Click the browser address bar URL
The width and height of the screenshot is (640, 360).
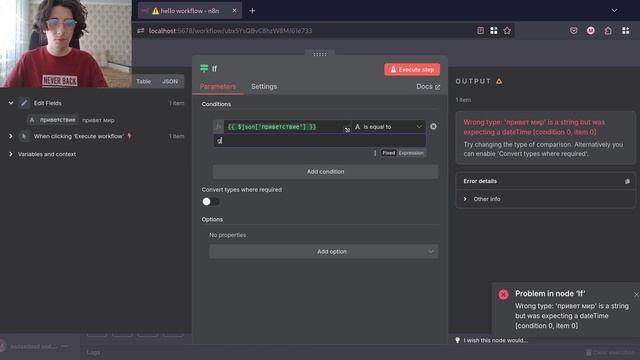click(x=230, y=31)
